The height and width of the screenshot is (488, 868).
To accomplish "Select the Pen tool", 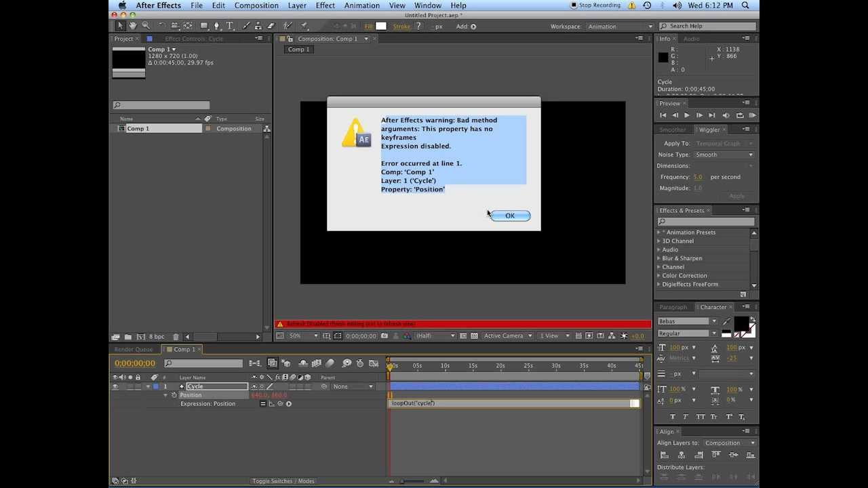I will pos(217,26).
